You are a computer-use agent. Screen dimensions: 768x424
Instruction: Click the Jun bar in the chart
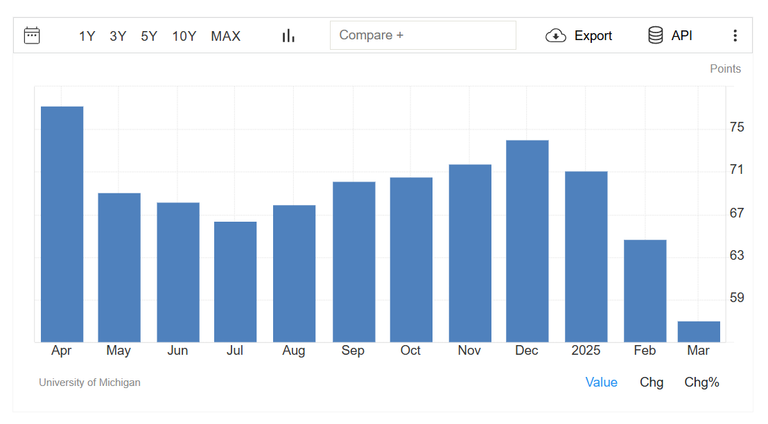pyautogui.click(x=178, y=272)
